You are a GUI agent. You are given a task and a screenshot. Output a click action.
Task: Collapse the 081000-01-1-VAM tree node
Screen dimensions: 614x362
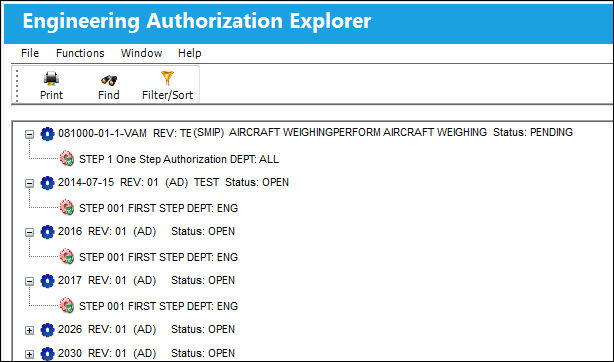(x=29, y=134)
